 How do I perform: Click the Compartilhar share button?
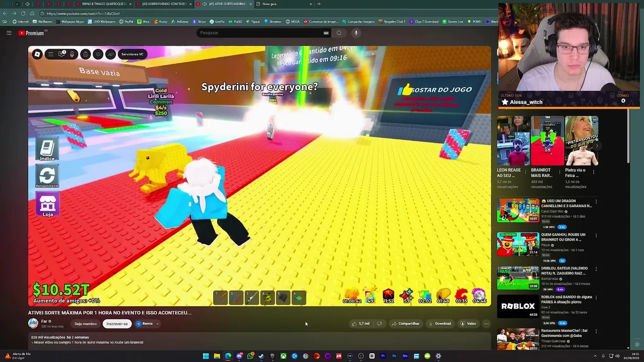[406, 324]
